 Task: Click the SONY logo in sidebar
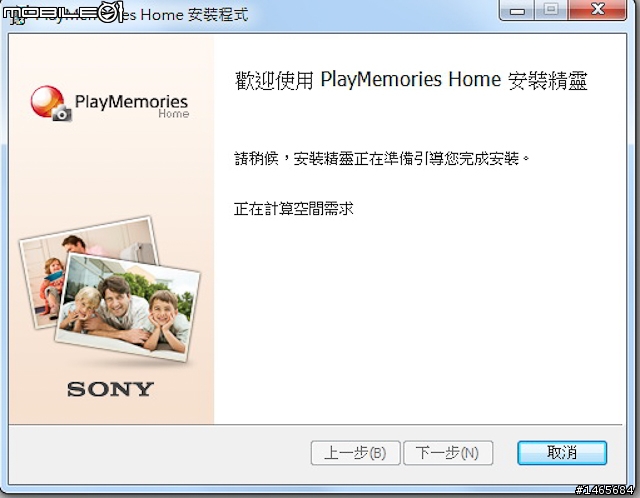(111, 389)
